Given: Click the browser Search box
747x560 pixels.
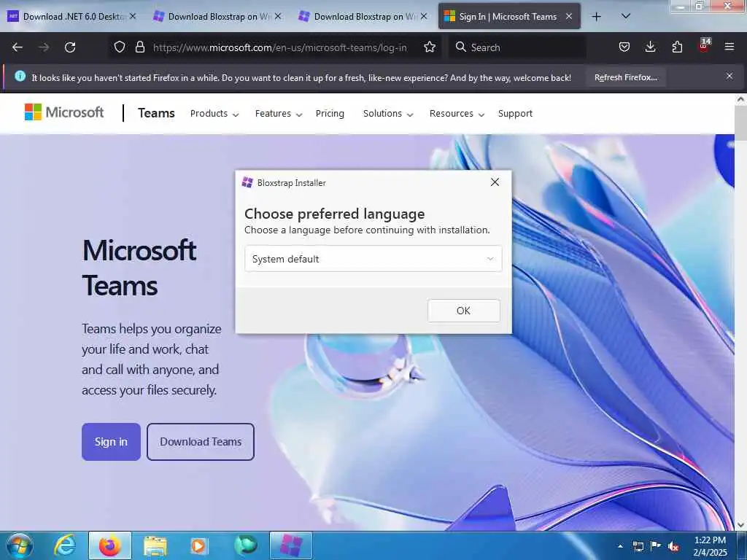Looking at the screenshot, I should click(517, 47).
